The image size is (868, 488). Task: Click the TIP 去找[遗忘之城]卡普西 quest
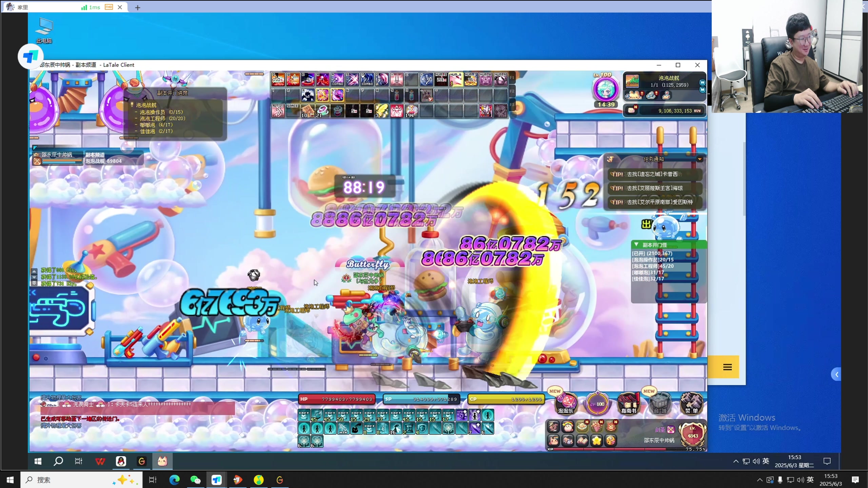click(654, 174)
